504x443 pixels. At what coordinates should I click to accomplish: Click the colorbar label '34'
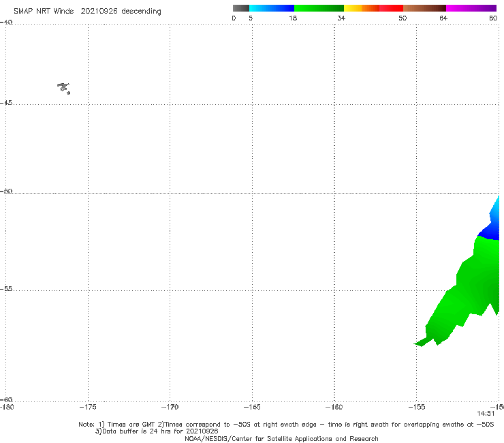pyautogui.click(x=341, y=18)
